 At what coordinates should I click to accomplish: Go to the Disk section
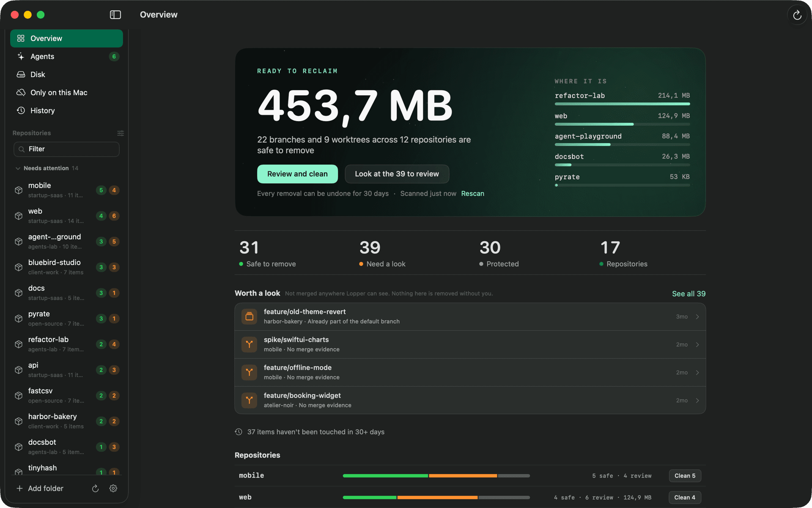pos(66,75)
